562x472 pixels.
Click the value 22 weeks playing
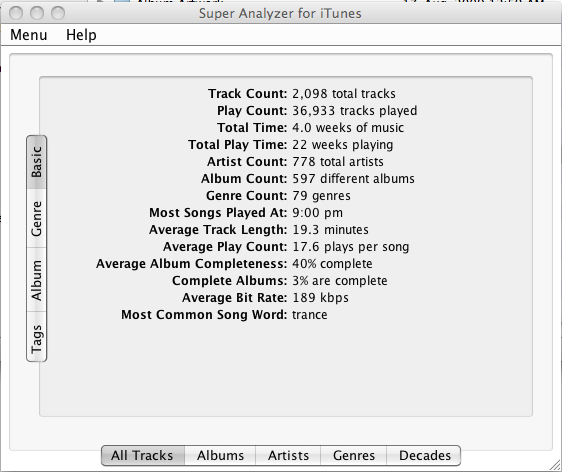click(x=343, y=145)
